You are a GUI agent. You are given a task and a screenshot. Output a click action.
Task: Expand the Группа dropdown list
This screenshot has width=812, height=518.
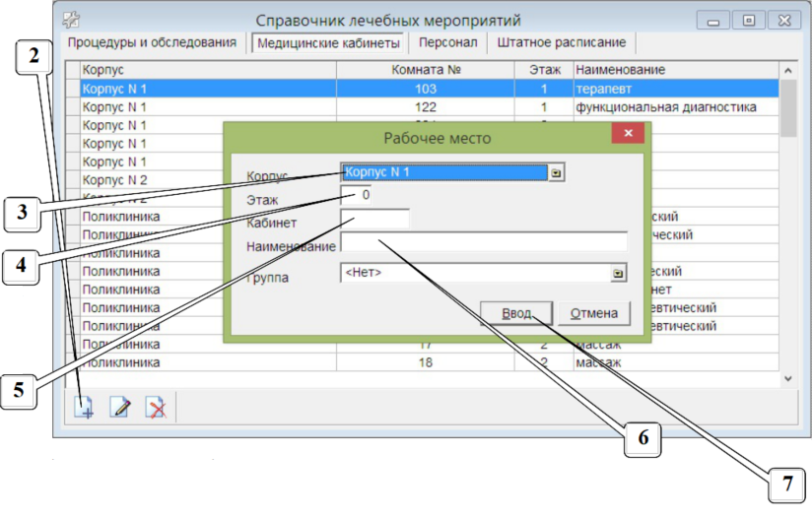click(618, 273)
